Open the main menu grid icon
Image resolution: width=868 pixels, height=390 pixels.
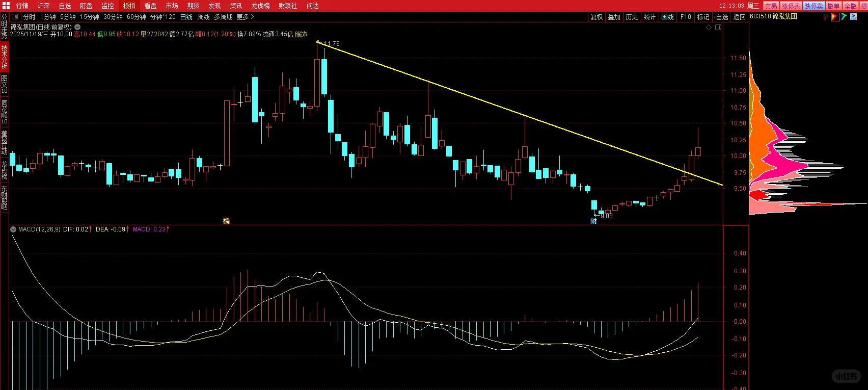(x=5, y=6)
